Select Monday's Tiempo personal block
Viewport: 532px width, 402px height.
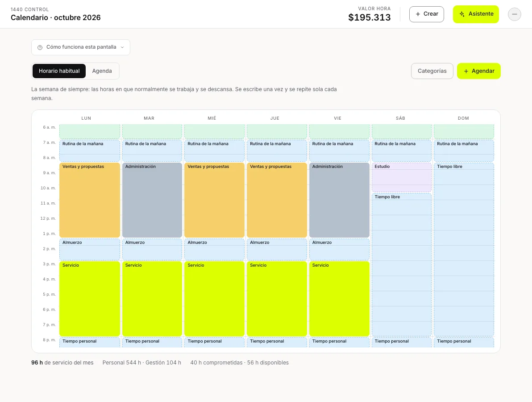point(90,342)
